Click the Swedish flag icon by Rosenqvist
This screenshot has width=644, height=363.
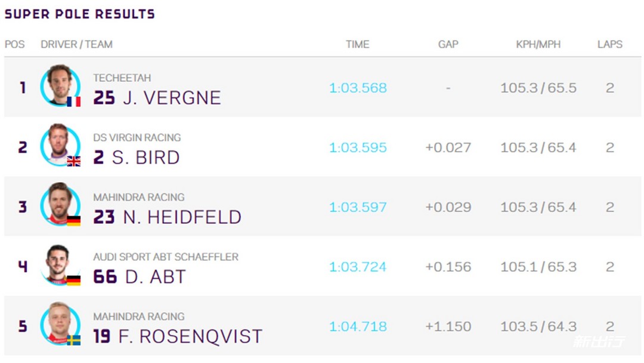coord(73,340)
